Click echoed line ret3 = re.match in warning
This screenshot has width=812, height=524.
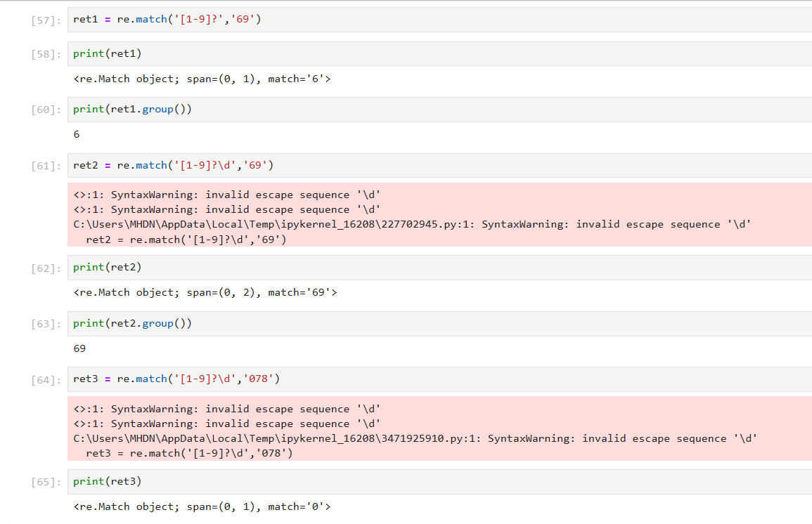pyautogui.click(x=189, y=453)
